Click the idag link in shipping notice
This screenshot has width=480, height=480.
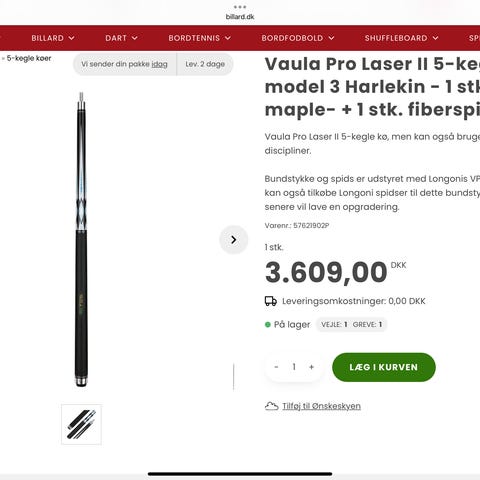[159, 64]
